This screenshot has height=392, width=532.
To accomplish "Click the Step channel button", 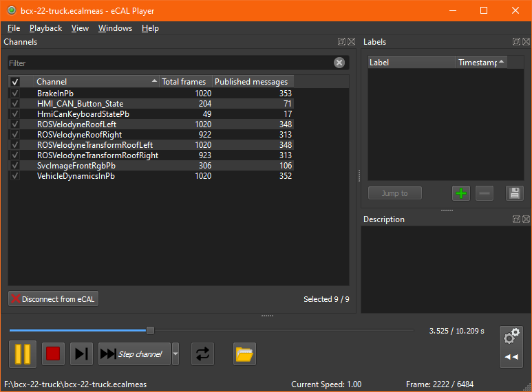I will click(134, 353).
